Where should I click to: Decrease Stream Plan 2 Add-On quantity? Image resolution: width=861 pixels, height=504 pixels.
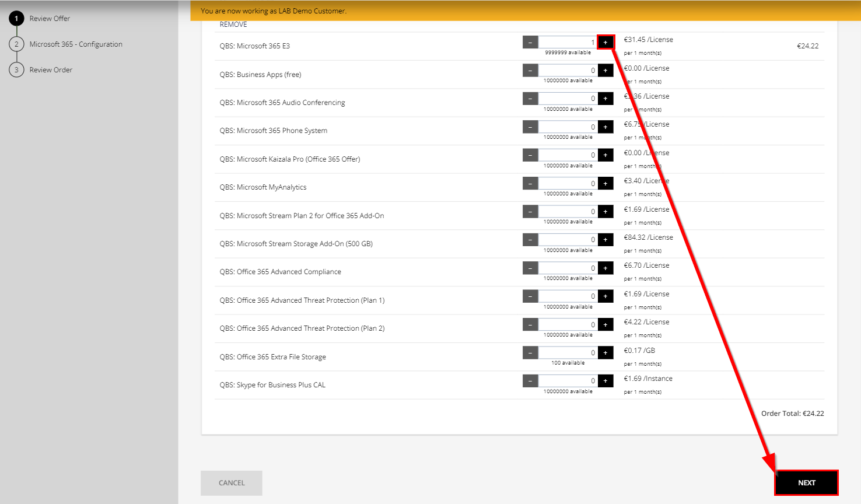pyautogui.click(x=530, y=212)
